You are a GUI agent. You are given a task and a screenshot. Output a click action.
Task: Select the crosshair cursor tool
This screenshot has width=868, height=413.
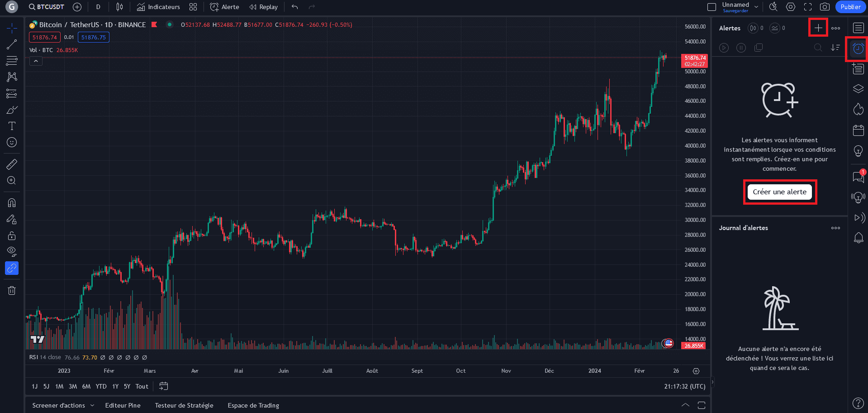(12, 28)
